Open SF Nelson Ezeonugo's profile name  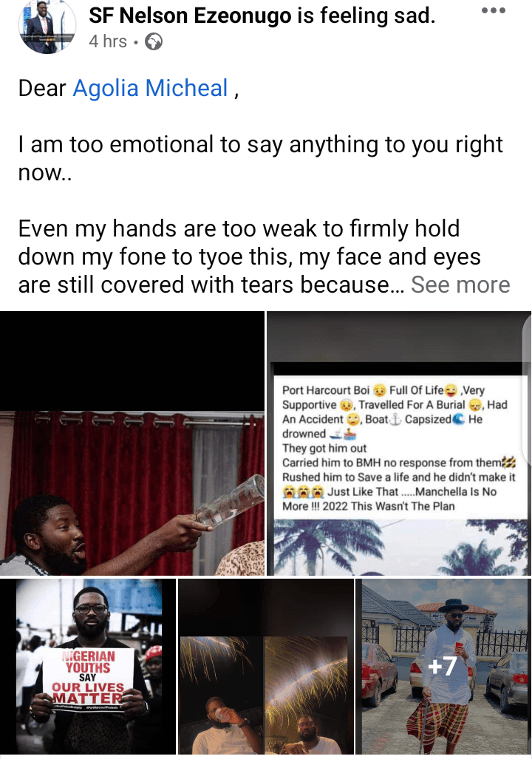tap(190, 16)
